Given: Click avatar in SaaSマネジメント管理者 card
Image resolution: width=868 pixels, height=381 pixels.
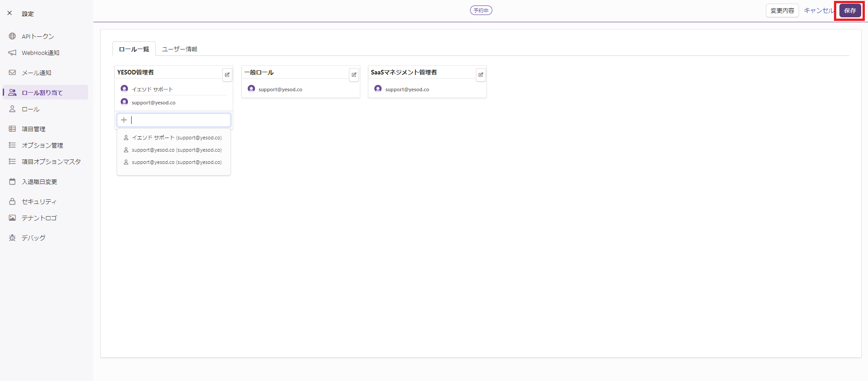Looking at the screenshot, I should click(378, 89).
